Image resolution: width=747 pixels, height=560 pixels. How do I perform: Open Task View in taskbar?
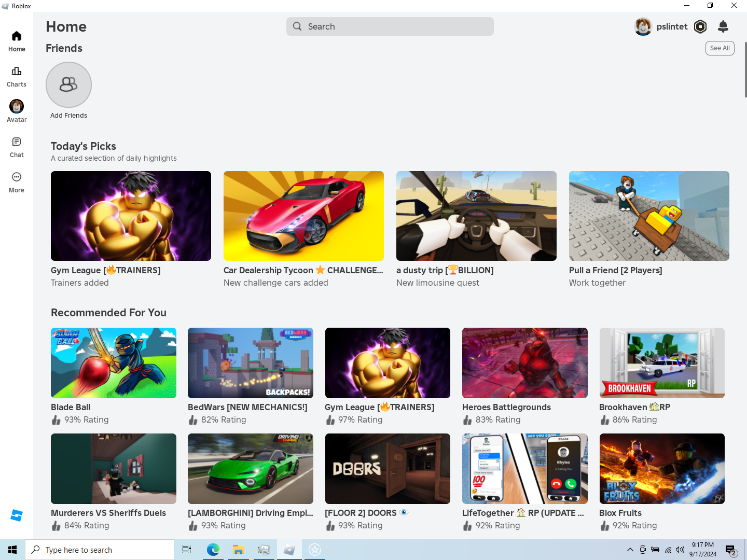pos(187,550)
